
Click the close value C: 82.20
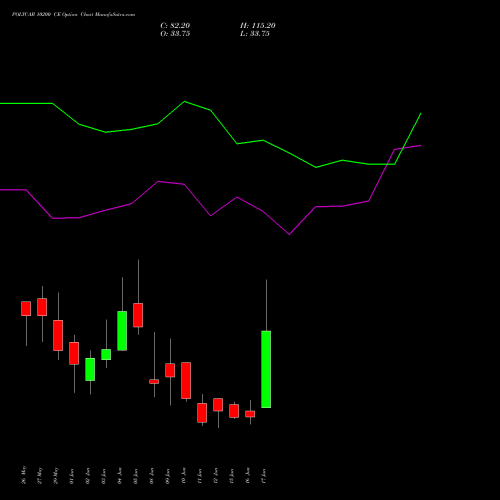(x=175, y=26)
